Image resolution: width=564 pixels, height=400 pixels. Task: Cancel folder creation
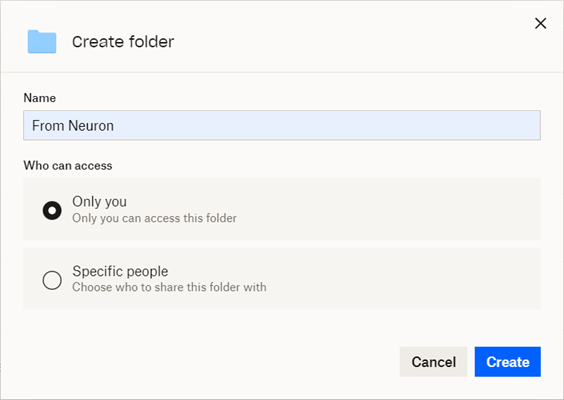click(433, 362)
